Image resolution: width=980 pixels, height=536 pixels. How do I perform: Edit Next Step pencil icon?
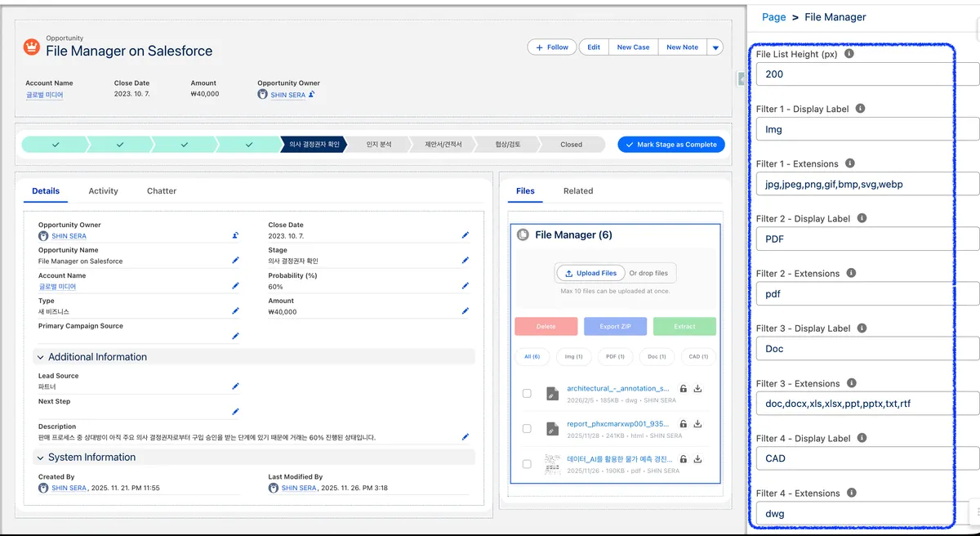coord(235,411)
